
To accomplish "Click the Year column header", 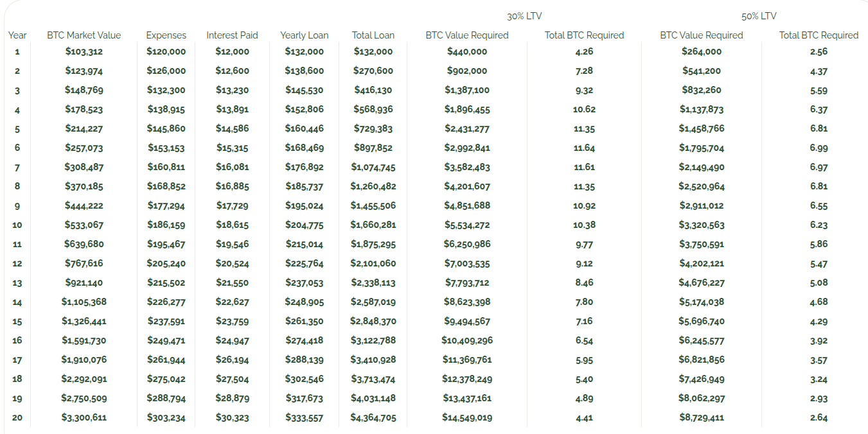I will 17,35.
